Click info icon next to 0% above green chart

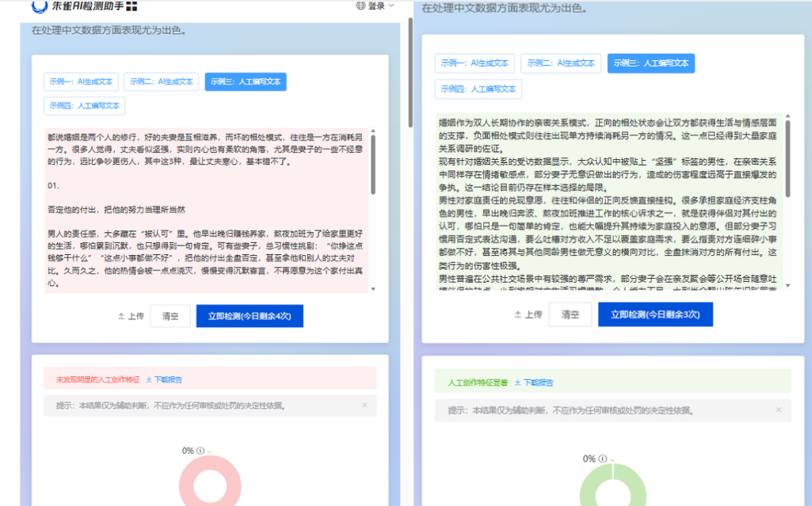coord(603,458)
